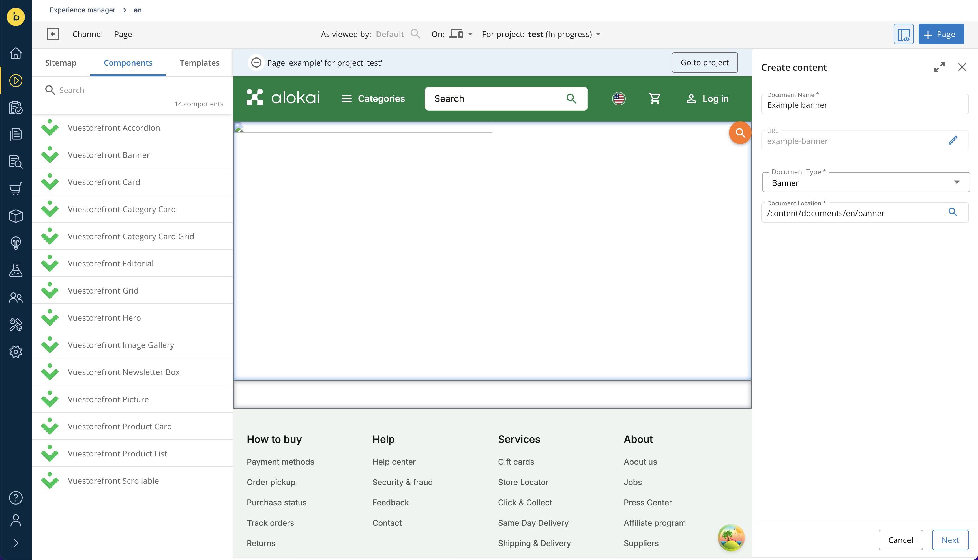Image resolution: width=978 pixels, height=560 pixels.
Task: Click the orange search floating button
Action: click(x=740, y=133)
